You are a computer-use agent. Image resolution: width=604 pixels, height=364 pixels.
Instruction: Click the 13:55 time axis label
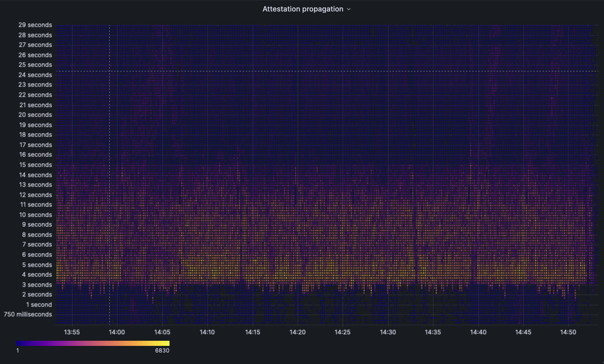click(72, 332)
